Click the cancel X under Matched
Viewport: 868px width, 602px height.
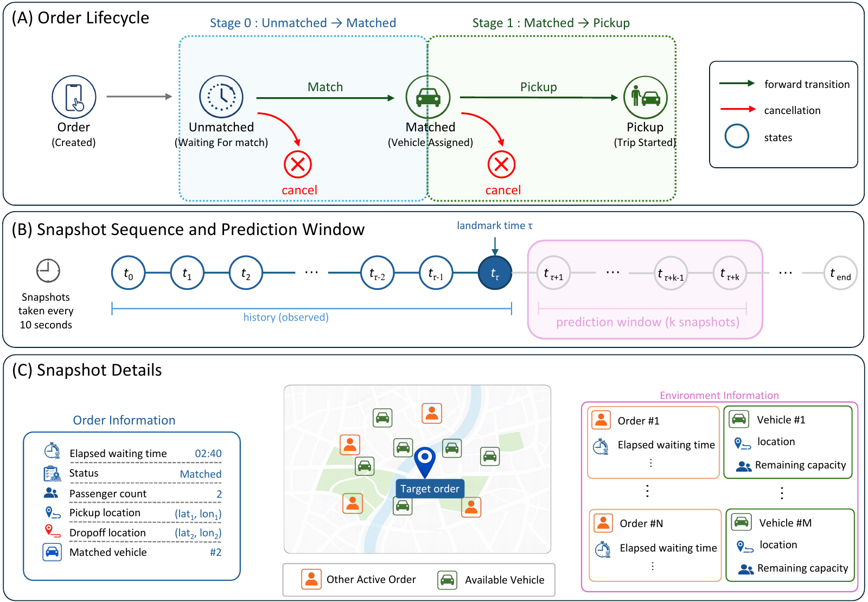pos(501,164)
